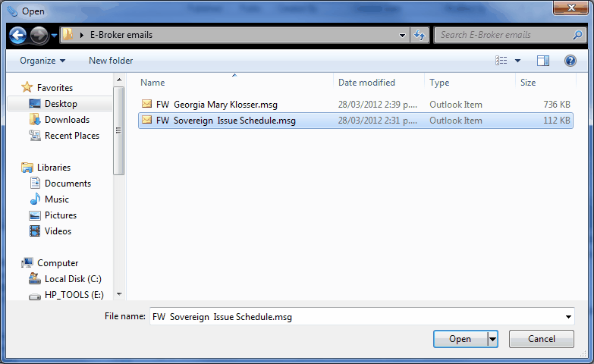The image size is (594, 364).
Task: Click the HP_TOOLS drive icon
Action: pyautogui.click(x=35, y=297)
